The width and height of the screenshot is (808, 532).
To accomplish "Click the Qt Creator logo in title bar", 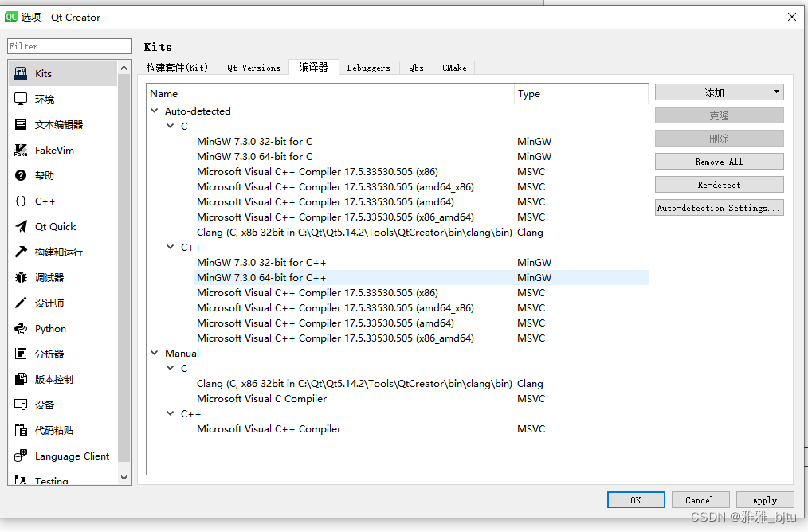I will coord(11,17).
